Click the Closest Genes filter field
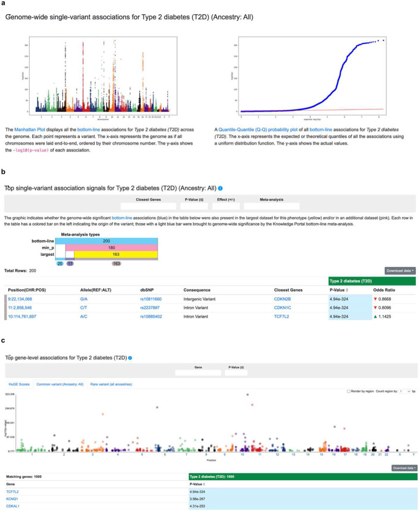Image resolution: width=420 pixels, height=511 pixels. coord(148,206)
